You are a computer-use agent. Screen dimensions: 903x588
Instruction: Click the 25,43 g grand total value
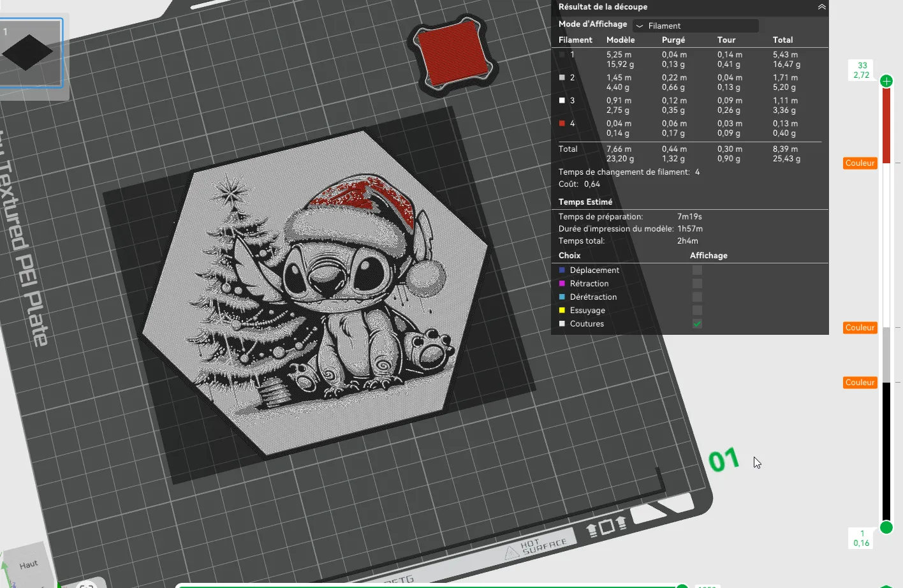[787, 159]
